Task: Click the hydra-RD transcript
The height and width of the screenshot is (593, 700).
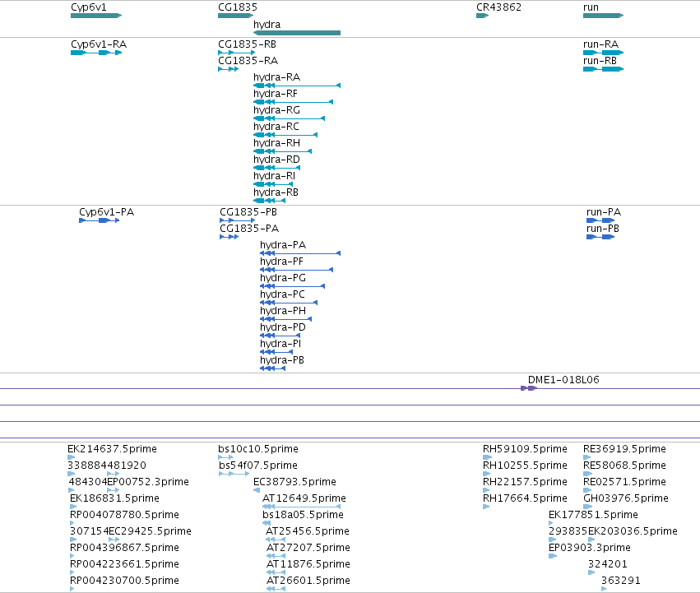Action: 276,168
